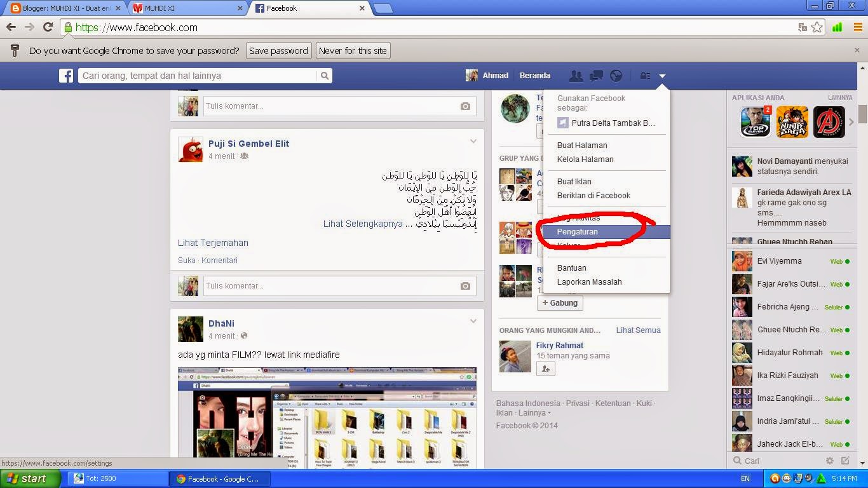Click Facebook search input field

click(198, 76)
